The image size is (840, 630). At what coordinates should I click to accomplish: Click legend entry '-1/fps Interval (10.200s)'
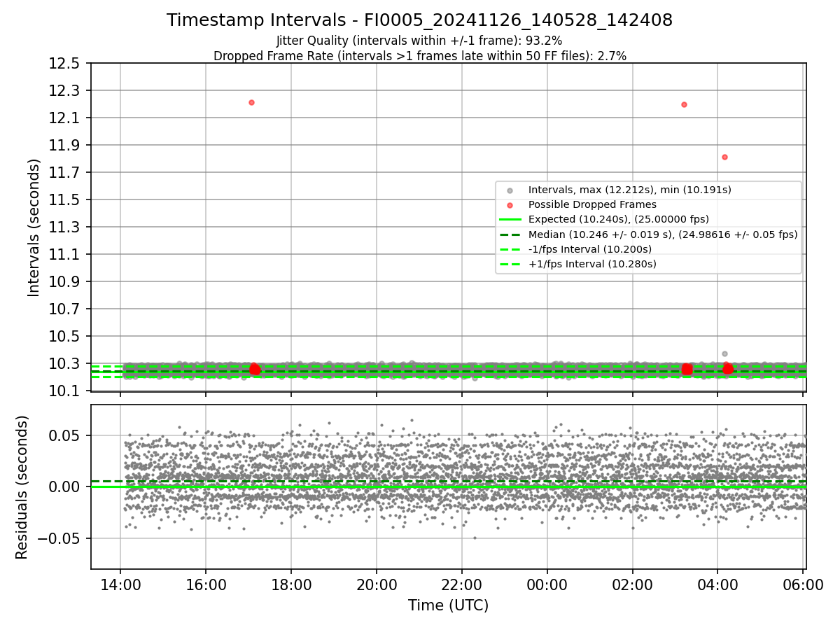(589, 249)
